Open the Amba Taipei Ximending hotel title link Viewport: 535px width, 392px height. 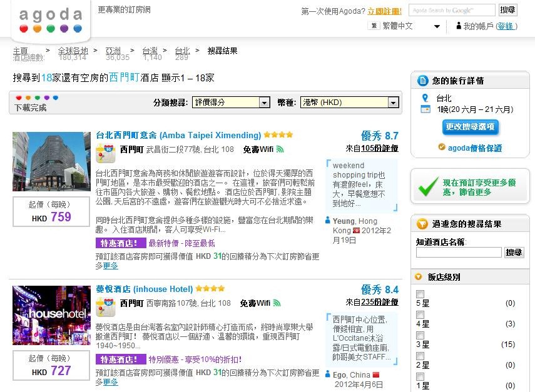point(178,135)
